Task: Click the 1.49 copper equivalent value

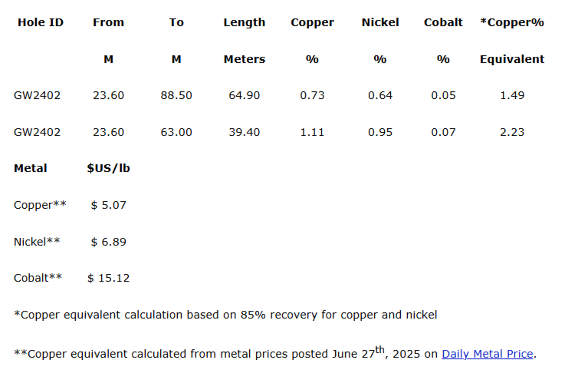Action: coord(511,95)
